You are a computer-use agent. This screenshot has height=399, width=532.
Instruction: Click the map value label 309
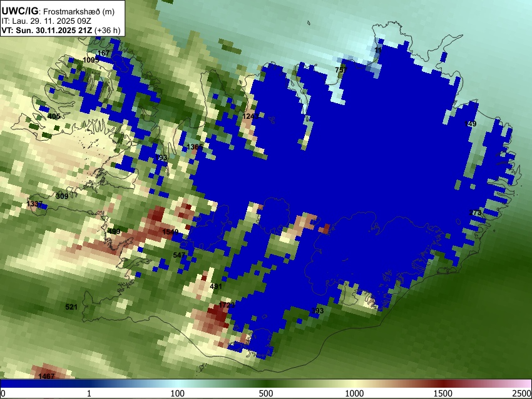[x=62, y=196]
